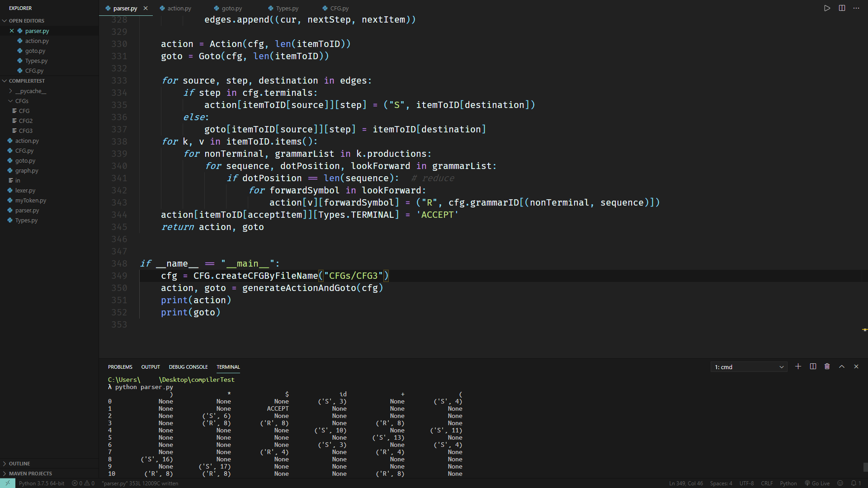
Task: Open editor More Actions ellipsis menu
Action: pyautogui.click(x=856, y=8)
